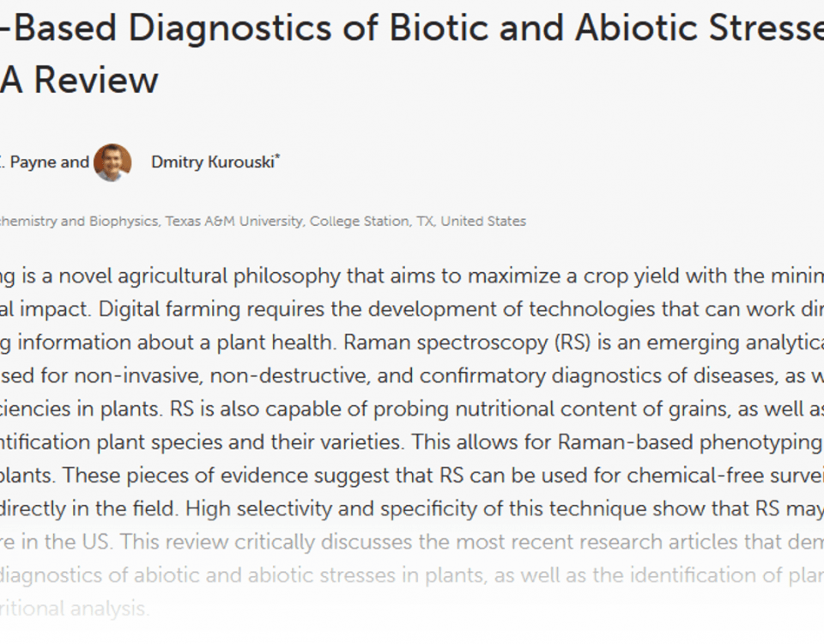The height and width of the screenshot is (644, 824).
Task: Click the Payne author name
Action: tap(33, 162)
